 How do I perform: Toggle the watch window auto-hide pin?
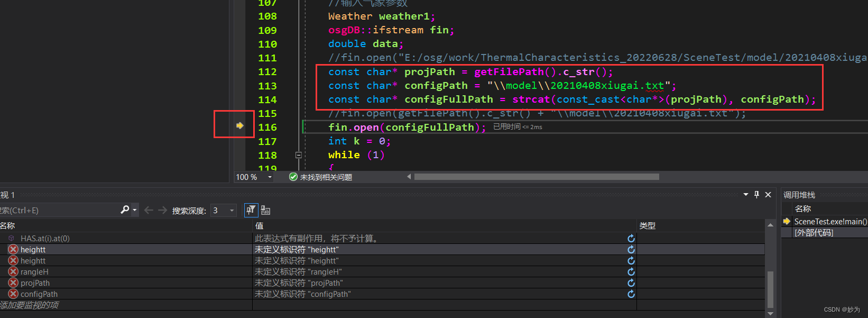point(756,195)
